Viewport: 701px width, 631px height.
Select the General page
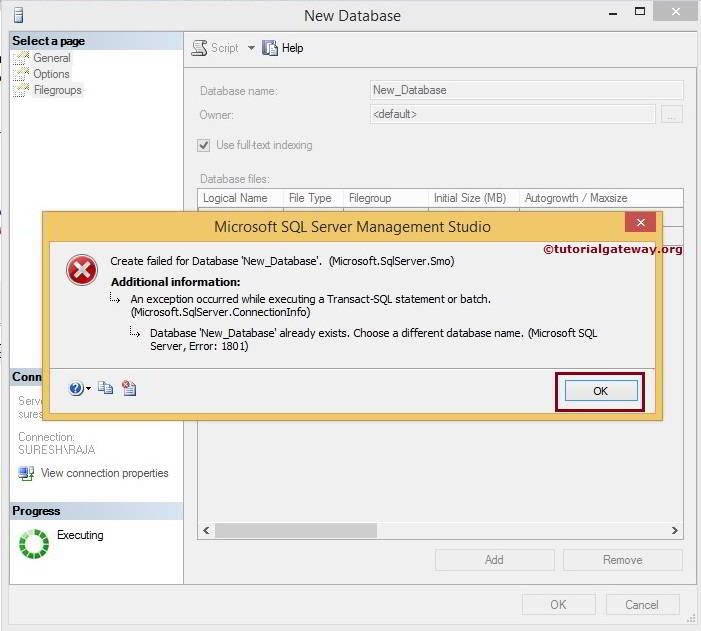pos(52,58)
